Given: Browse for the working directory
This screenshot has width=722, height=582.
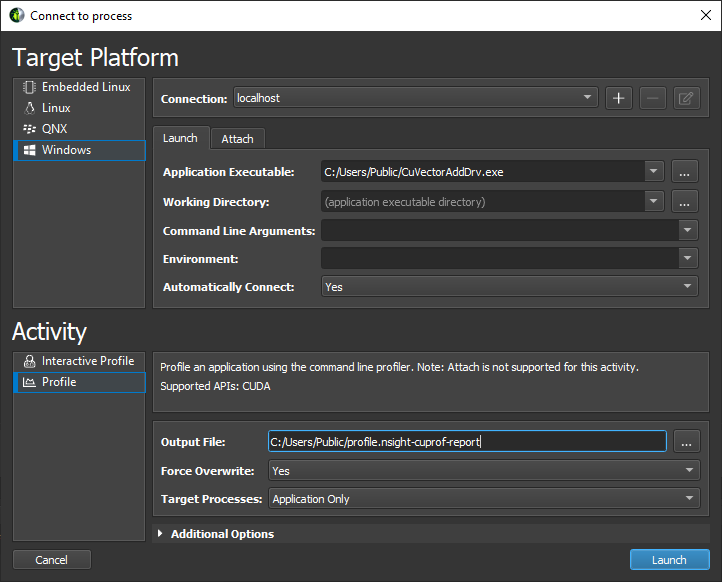Looking at the screenshot, I should tap(685, 202).
